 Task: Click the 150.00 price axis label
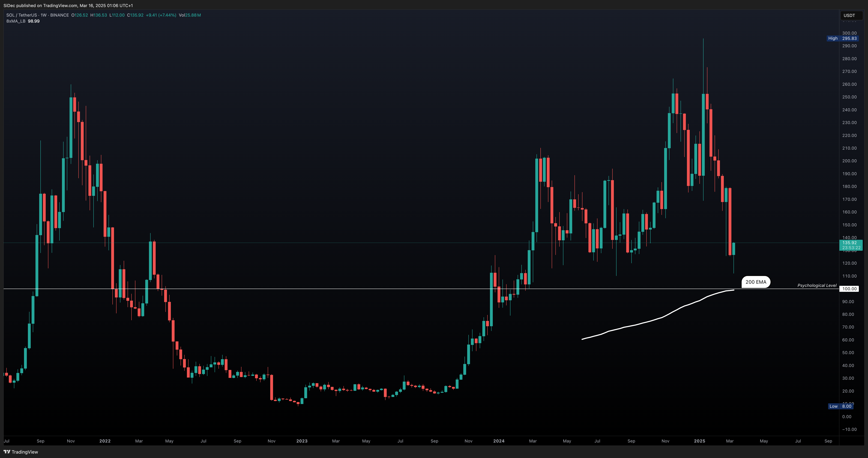coord(849,225)
